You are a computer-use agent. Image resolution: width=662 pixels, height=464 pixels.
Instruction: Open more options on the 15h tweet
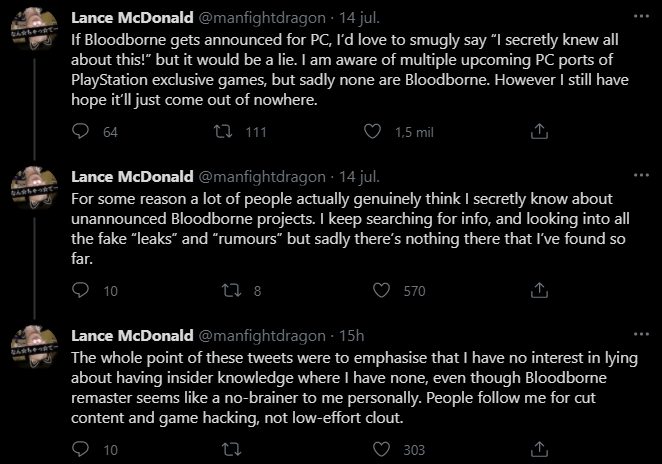coord(640,335)
